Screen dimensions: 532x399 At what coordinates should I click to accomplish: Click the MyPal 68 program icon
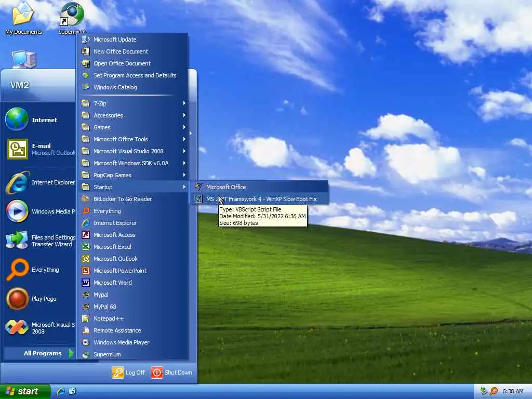point(86,307)
